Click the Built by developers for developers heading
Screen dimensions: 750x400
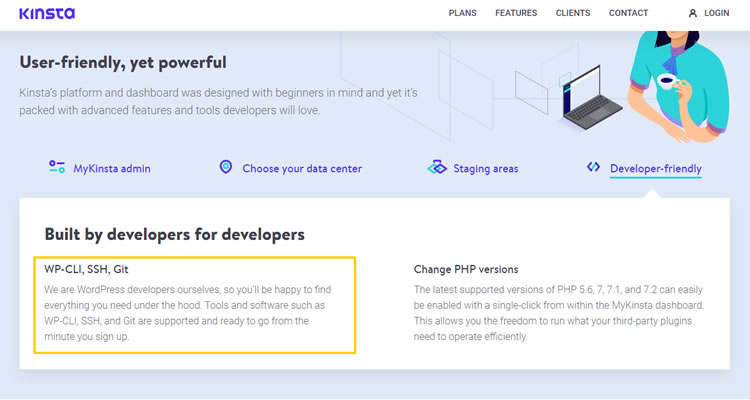coord(175,234)
